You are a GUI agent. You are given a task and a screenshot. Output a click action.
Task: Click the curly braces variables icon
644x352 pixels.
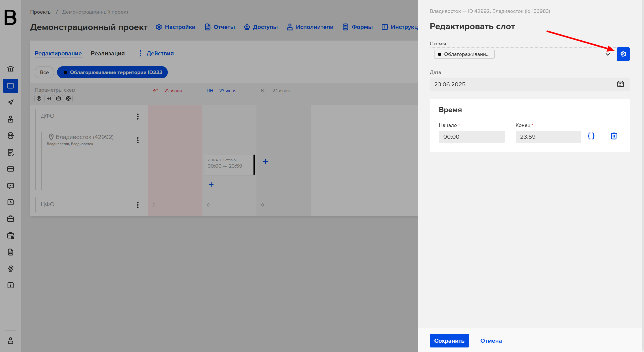pos(591,136)
